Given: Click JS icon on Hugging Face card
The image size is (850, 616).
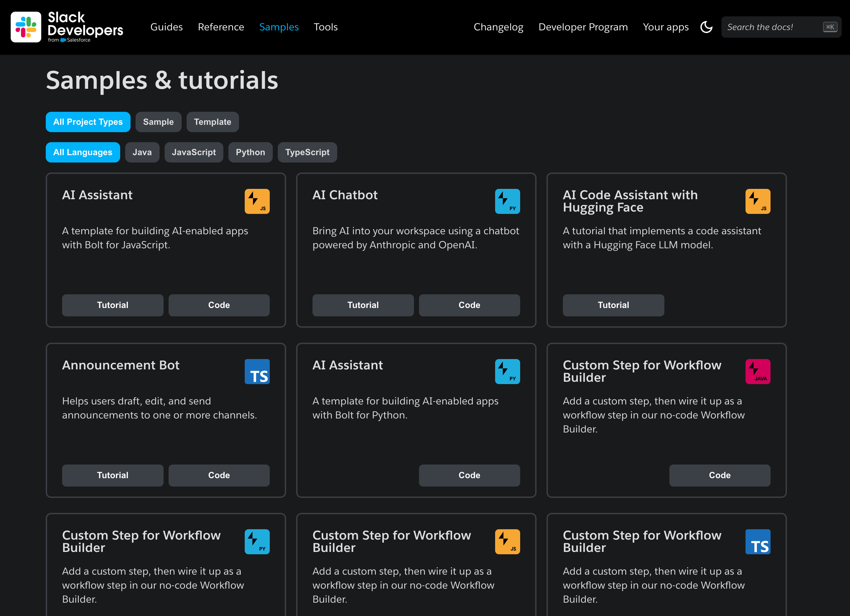Looking at the screenshot, I should point(758,201).
